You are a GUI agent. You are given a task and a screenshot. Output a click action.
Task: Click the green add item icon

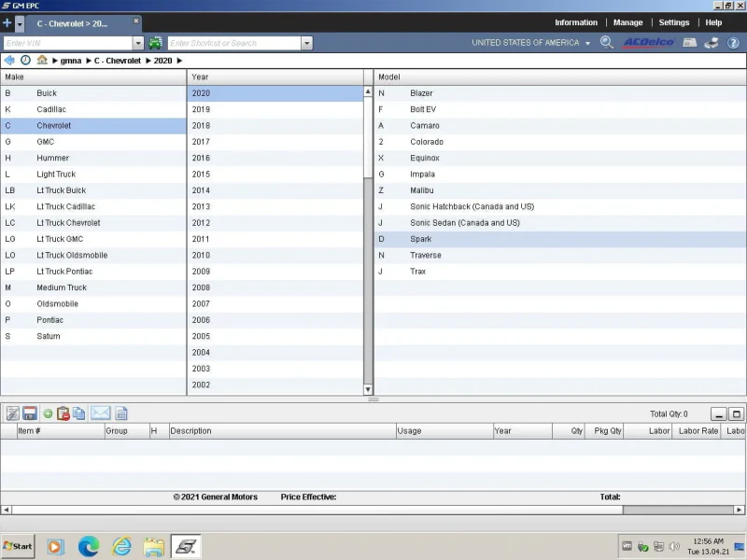48,413
